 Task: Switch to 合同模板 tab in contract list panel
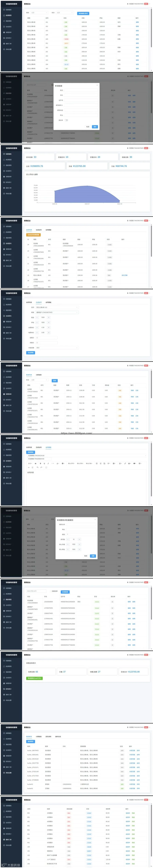tap(48, 230)
